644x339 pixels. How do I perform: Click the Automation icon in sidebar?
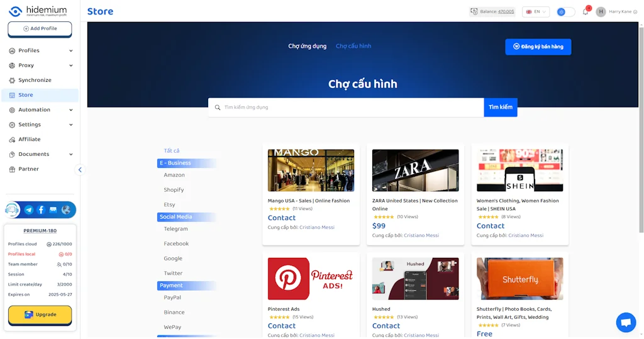(12, 109)
